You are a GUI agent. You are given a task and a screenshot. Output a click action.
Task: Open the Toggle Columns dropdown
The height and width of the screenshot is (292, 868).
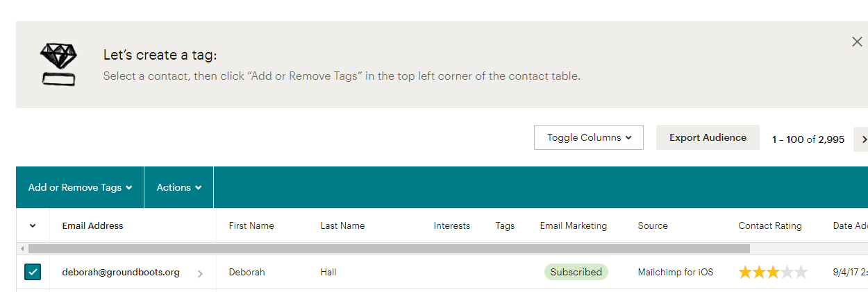click(x=589, y=137)
